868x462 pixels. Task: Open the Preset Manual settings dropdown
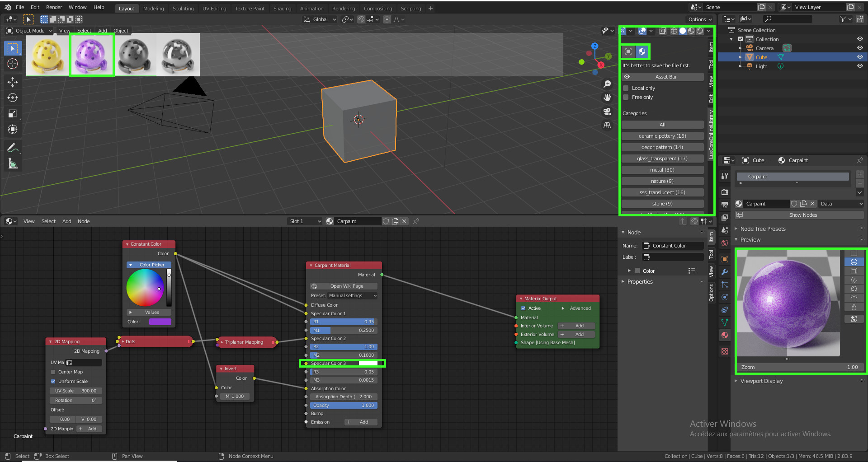tap(352, 295)
